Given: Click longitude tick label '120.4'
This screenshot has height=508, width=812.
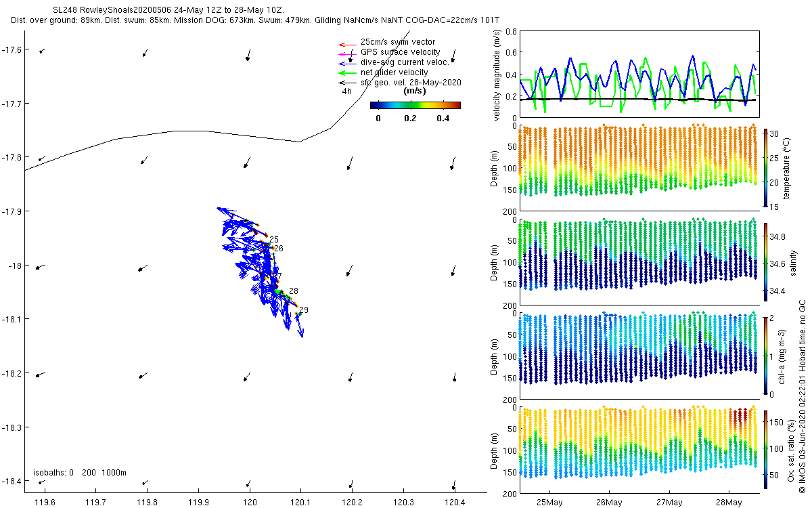Looking at the screenshot, I should pyautogui.click(x=455, y=502).
